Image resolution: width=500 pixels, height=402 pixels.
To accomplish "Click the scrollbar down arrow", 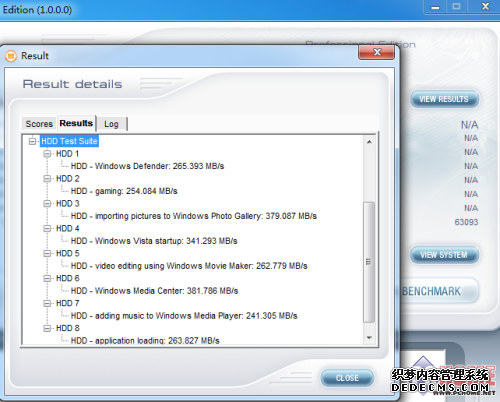I will [x=369, y=338].
